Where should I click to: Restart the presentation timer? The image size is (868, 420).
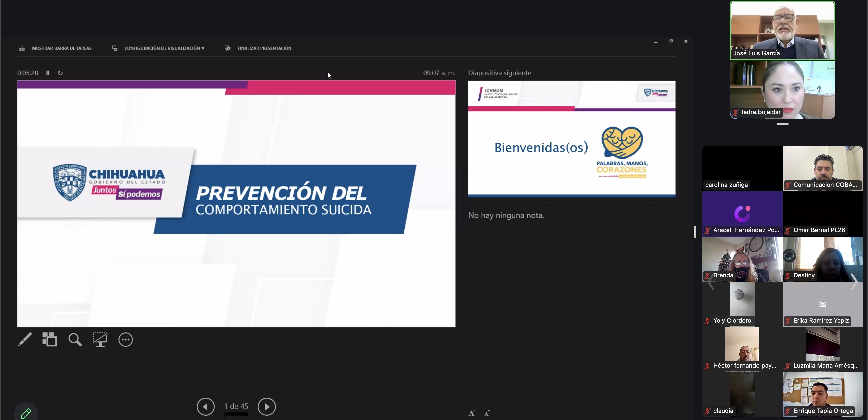click(60, 73)
